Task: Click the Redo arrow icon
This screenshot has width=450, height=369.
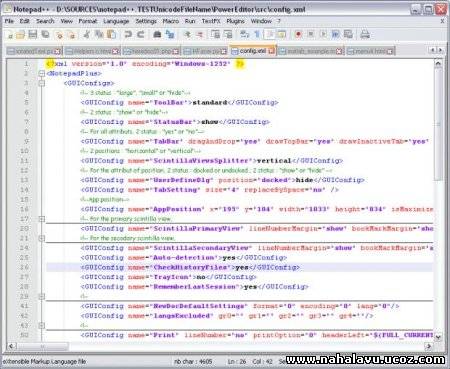Action: 141,34
